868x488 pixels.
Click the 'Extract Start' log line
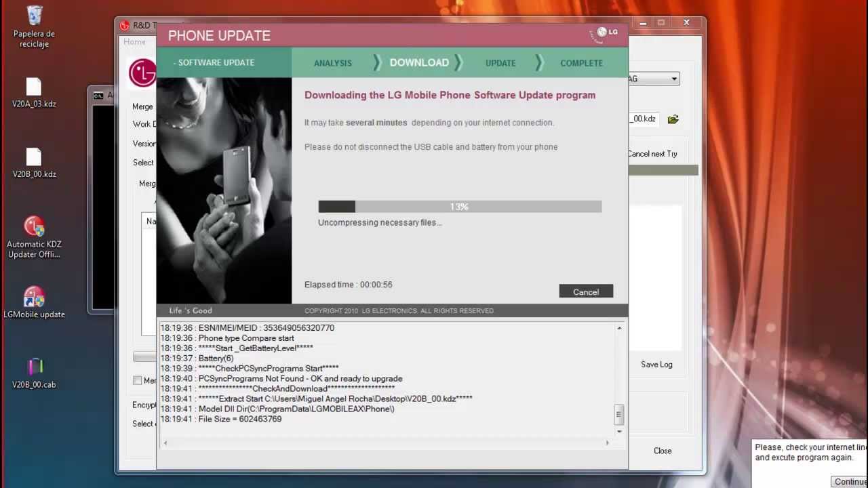pos(317,399)
